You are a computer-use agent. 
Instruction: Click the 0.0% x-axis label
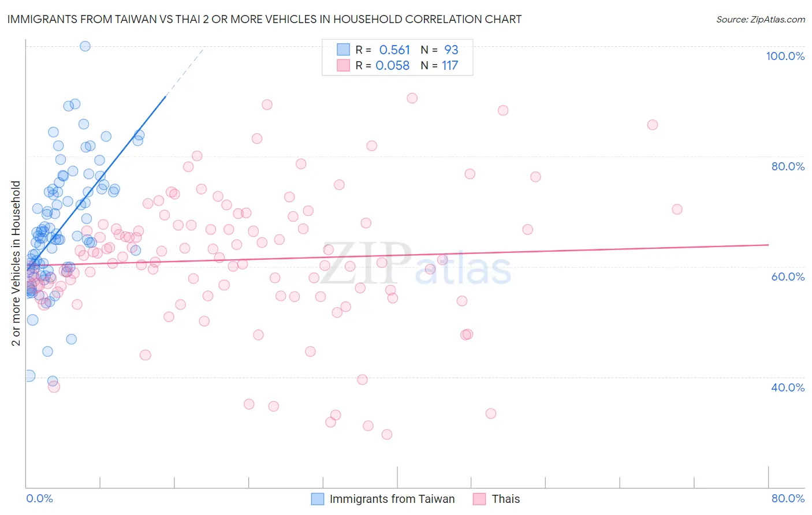coord(39,498)
